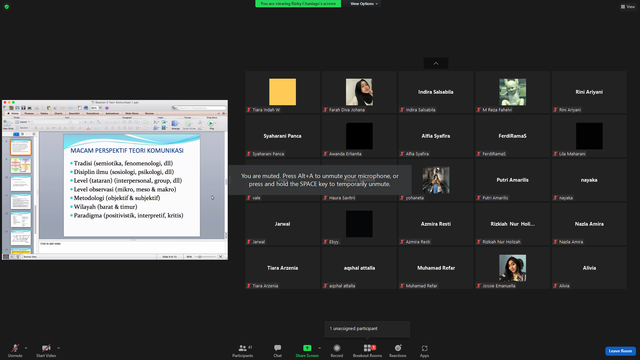Image resolution: width=640 pixels, height=360 pixels.
Task: Open the Review tab in PowerPoint
Action: pos(149,113)
